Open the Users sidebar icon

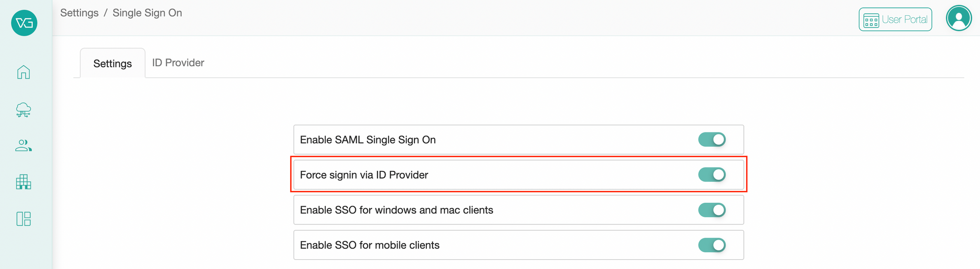[24, 146]
